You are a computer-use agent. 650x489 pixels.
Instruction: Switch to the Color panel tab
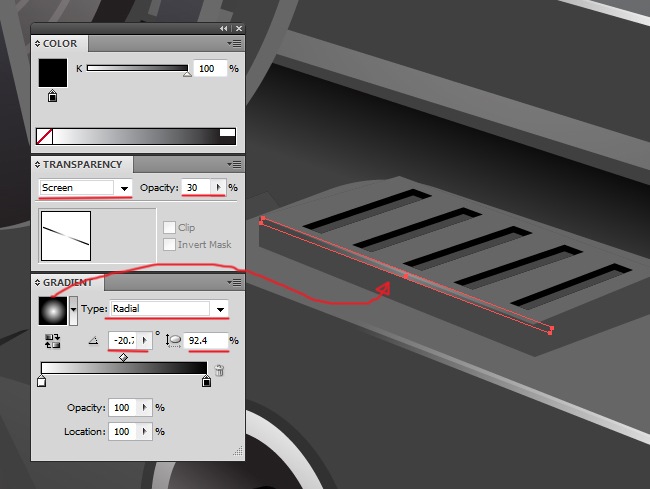click(x=60, y=44)
